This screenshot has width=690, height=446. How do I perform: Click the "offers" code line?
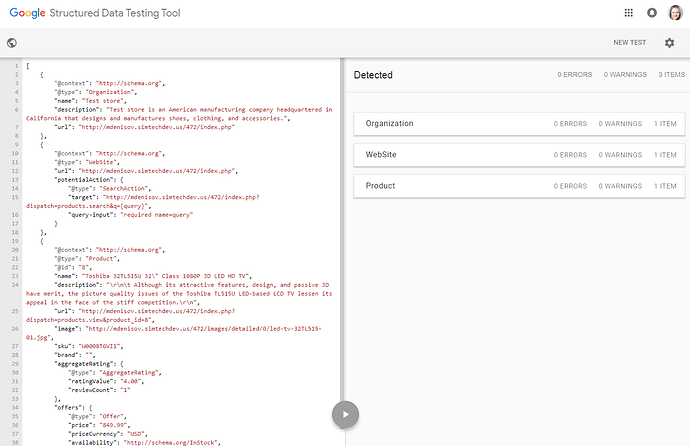pyautogui.click(x=73, y=407)
